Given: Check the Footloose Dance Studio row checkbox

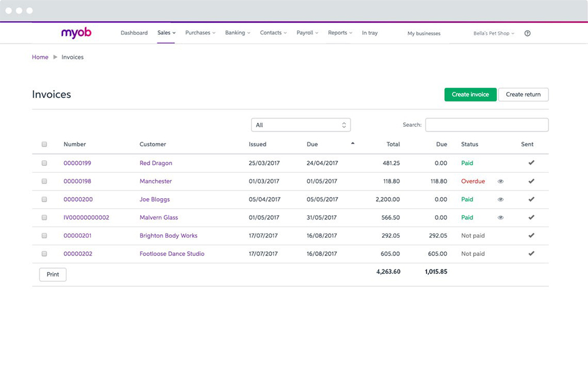Looking at the screenshot, I should pyautogui.click(x=44, y=254).
